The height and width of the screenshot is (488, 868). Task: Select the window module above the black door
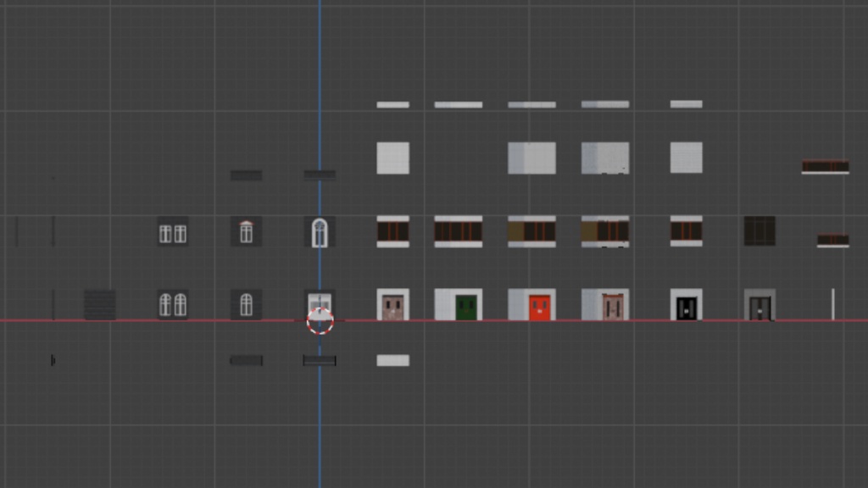coord(687,230)
